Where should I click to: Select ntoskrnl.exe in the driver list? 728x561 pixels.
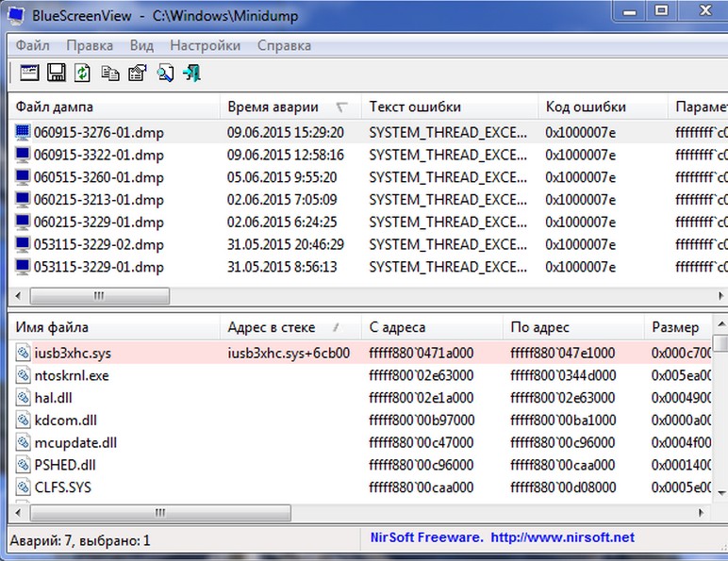pos(72,375)
